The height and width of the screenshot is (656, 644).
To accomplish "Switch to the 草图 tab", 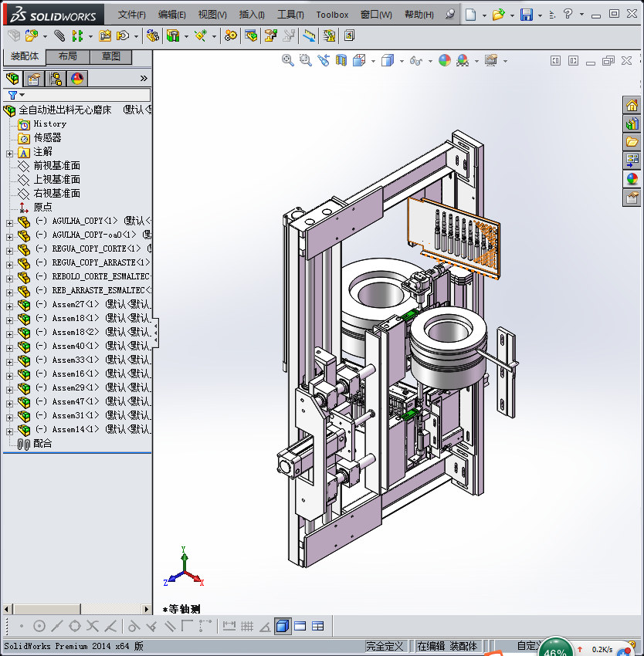I will tap(111, 56).
